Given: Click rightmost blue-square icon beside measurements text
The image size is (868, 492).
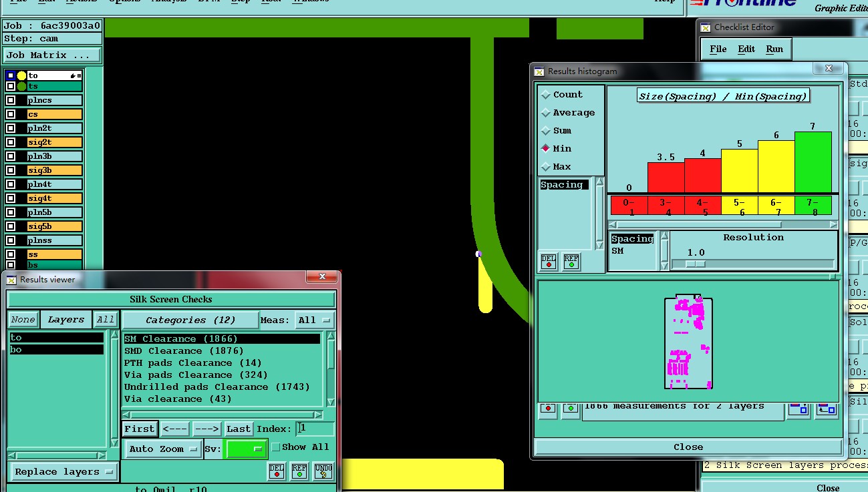Looking at the screenshot, I should 827,409.
